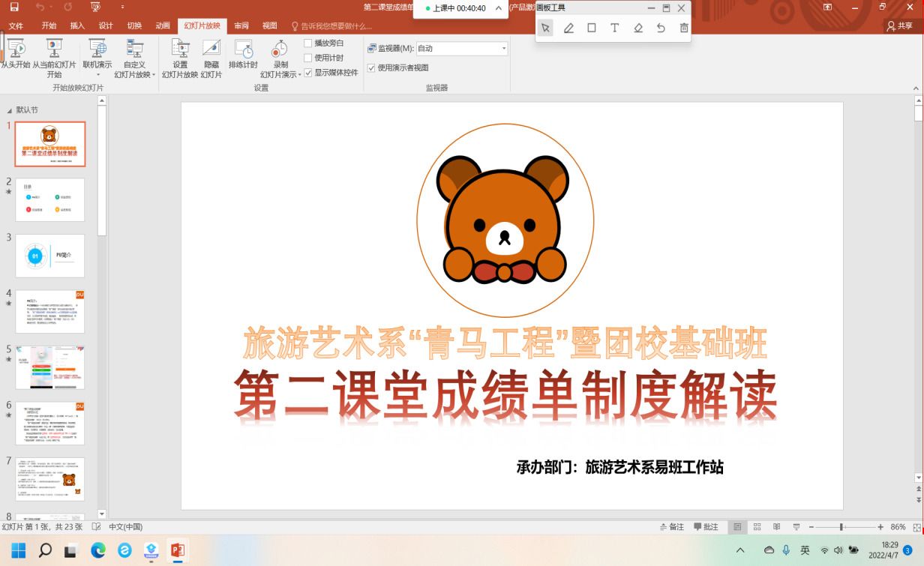The height and width of the screenshot is (566, 924).
Task: Open Microsoft Edge from taskbar
Action: click(98, 551)
